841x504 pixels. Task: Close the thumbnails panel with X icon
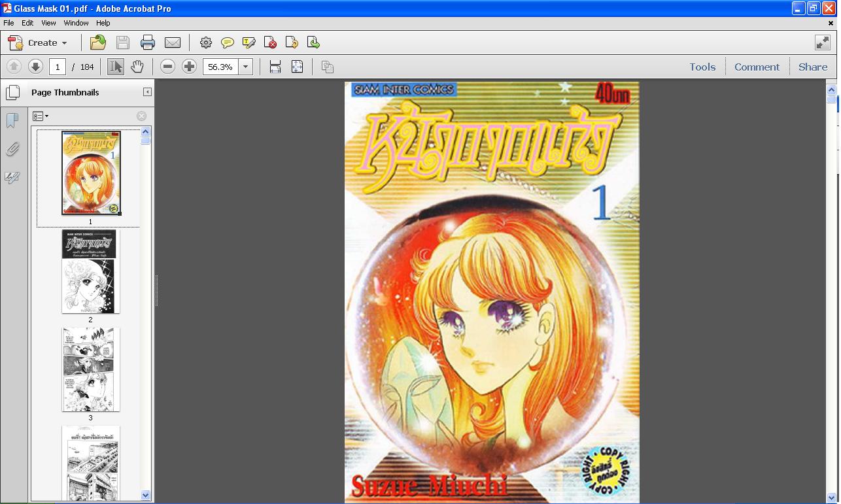[x=141, y=116]
